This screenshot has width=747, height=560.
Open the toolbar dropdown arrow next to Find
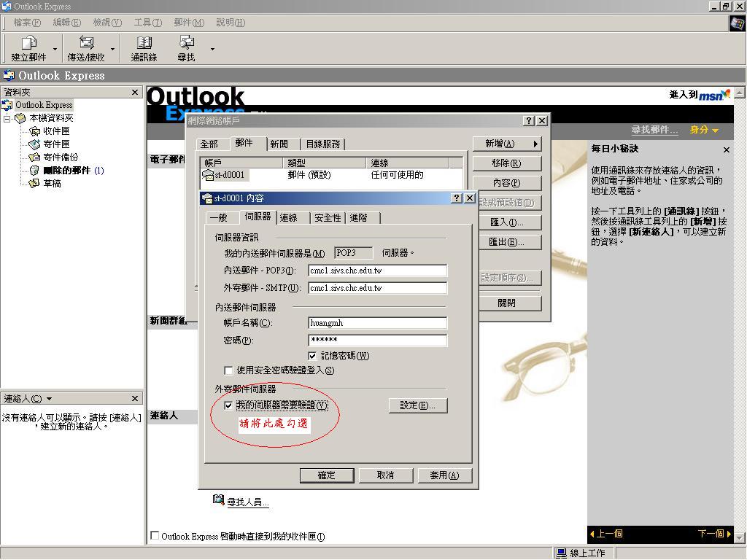pos(212,49)
